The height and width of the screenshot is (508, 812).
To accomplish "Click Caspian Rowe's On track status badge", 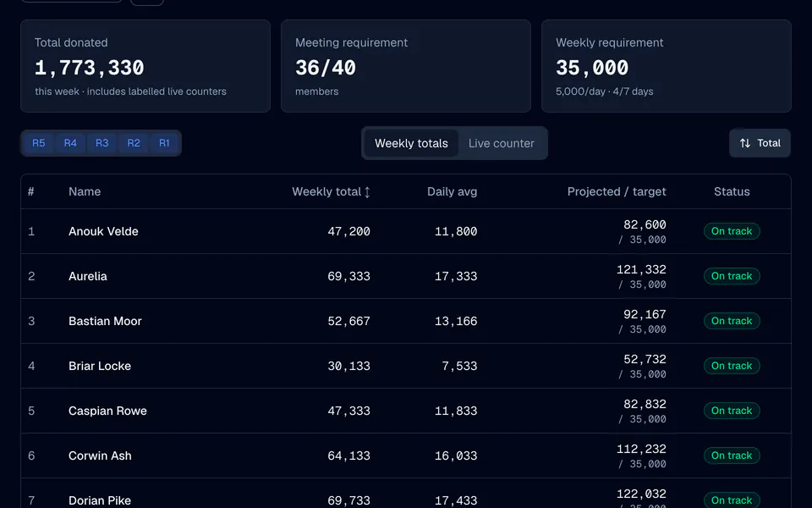I will click(x=732, y=411).
